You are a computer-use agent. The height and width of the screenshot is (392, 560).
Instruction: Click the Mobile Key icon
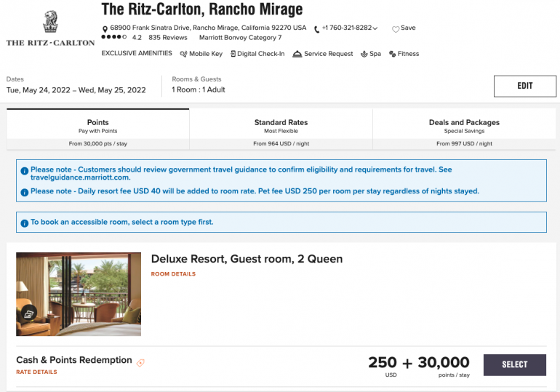point(183,54)
